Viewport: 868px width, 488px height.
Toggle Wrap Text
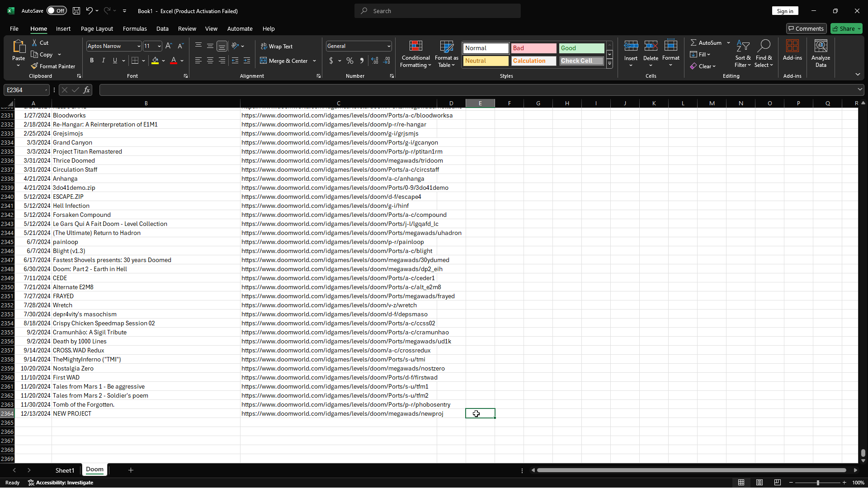click(x=277, y=46)
